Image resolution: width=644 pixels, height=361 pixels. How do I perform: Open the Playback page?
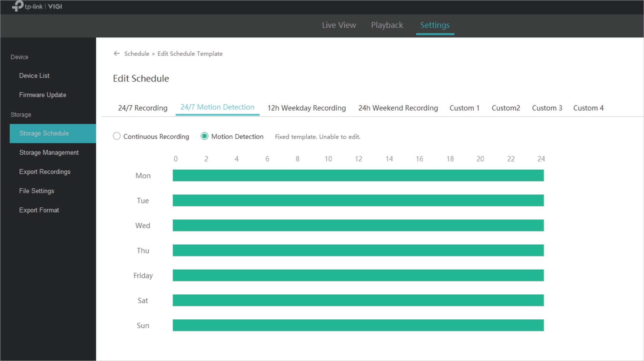tap(387, 25)
